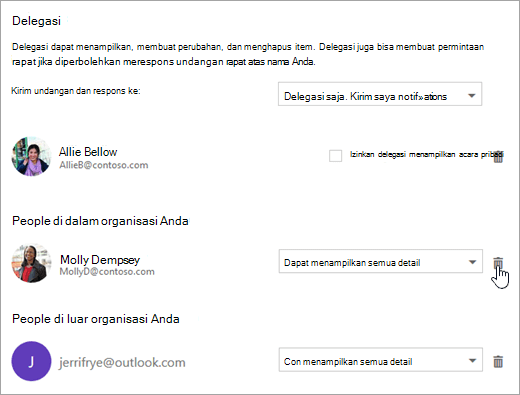Open the invitations and responses dropdown
Screen dimensions: 520x395
point(380,94)
